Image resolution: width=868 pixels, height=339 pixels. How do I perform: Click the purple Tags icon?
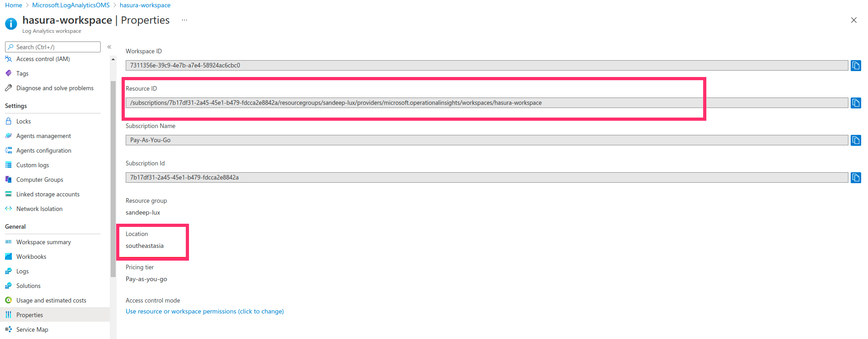point(8,73)
